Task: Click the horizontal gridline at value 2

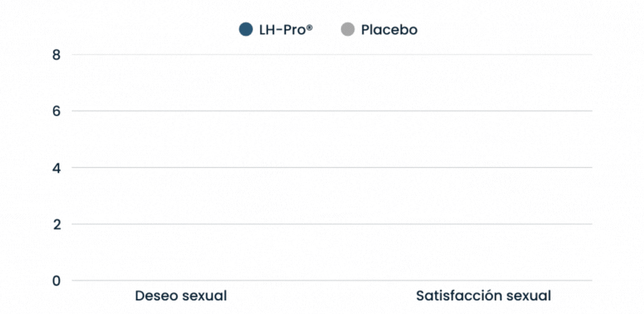Action: point(332,224)
